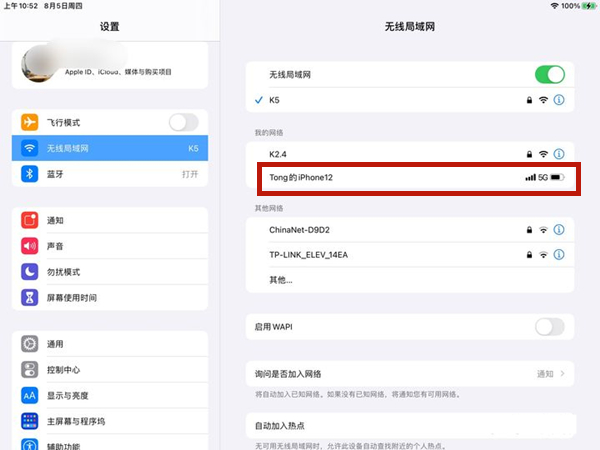Tap the Screen Time hourglass icon

tap(29, 297)
